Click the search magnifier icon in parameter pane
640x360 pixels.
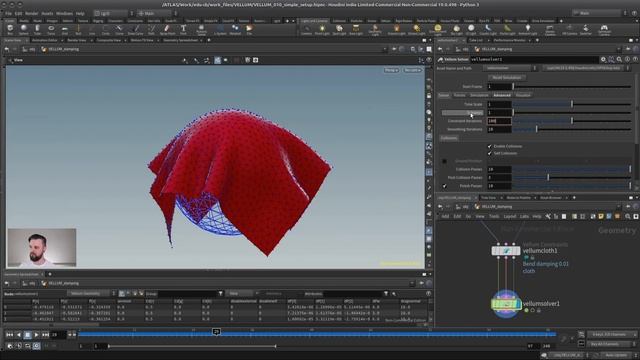tap(619, 60)
